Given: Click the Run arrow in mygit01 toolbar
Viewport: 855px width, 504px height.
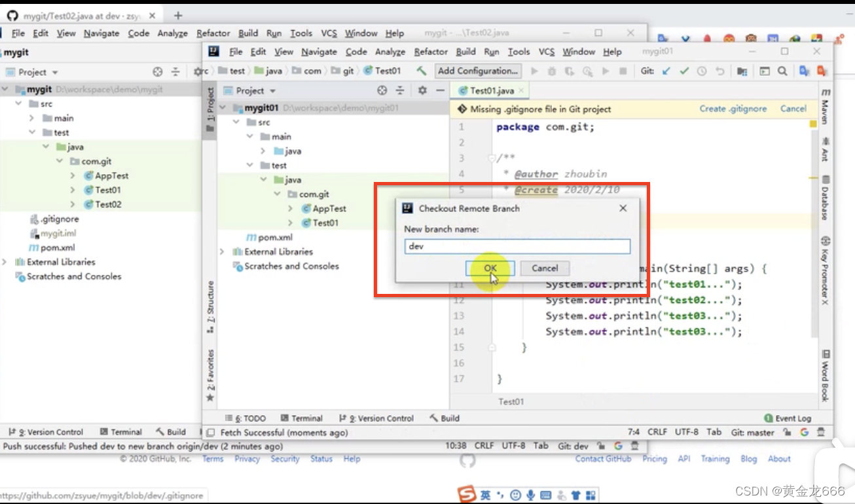Looking at the screenshot, I should tap(535, 71).
